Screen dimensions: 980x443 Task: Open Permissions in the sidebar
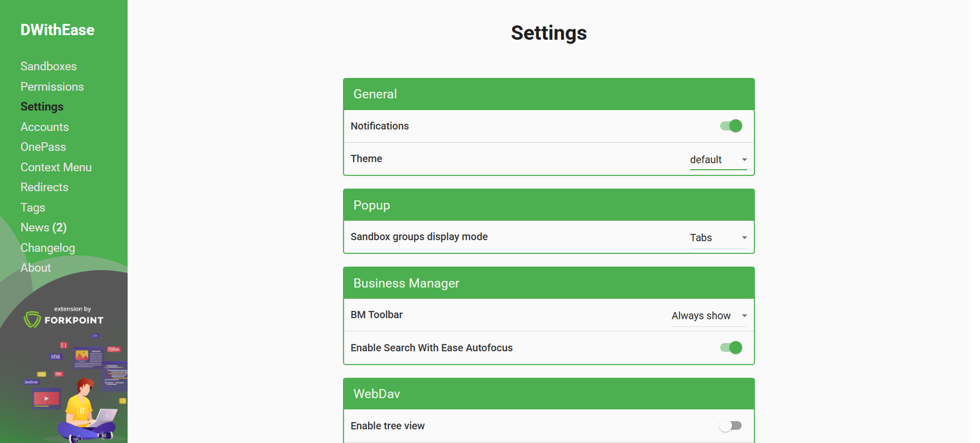pos(52,87)
